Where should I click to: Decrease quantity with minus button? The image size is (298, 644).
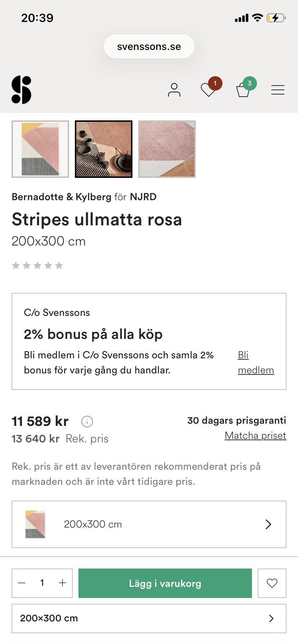tap(22, 583)
